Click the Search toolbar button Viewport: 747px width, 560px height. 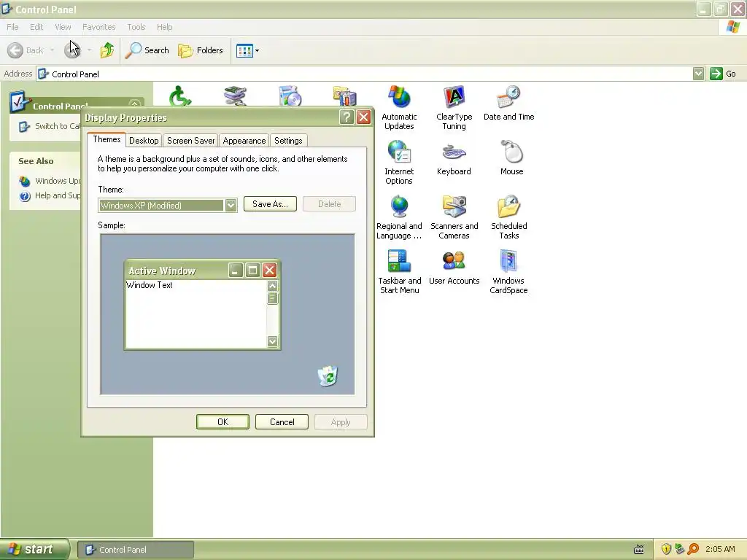(x=147, y=50)
